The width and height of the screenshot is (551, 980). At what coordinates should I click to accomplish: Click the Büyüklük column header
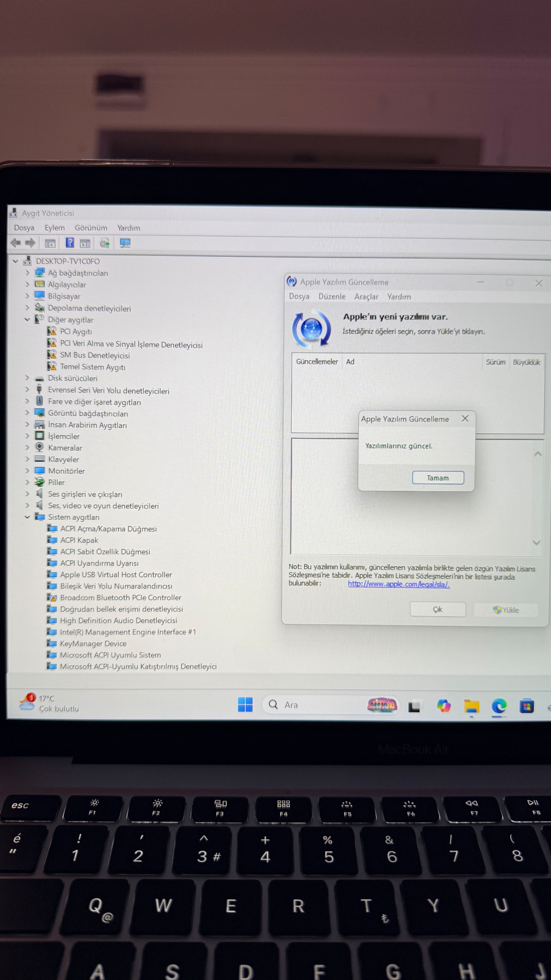(x=527, y=362)
